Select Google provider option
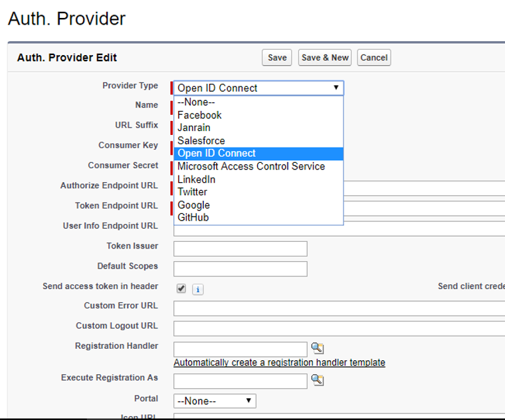Image resolution: width=505 pixels, height=420 pixels. [193, 205]
